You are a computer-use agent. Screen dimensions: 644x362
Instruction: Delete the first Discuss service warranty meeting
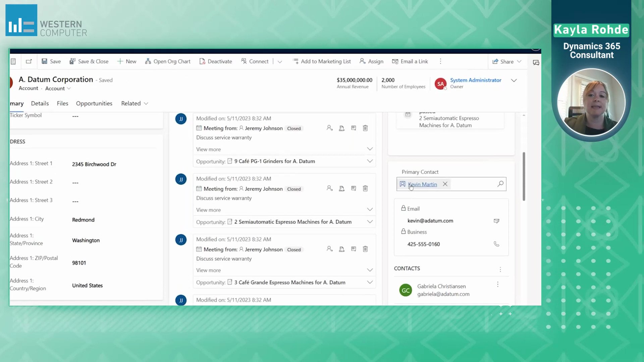click(x=365, y=128)
